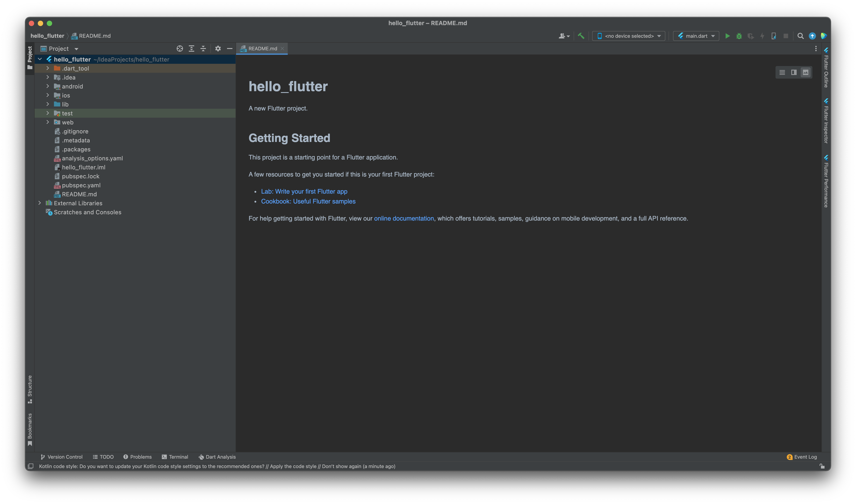856x504 pixels.
Task: Click the Expand All icon in Project panel
Action: click(x=191, y=49)
